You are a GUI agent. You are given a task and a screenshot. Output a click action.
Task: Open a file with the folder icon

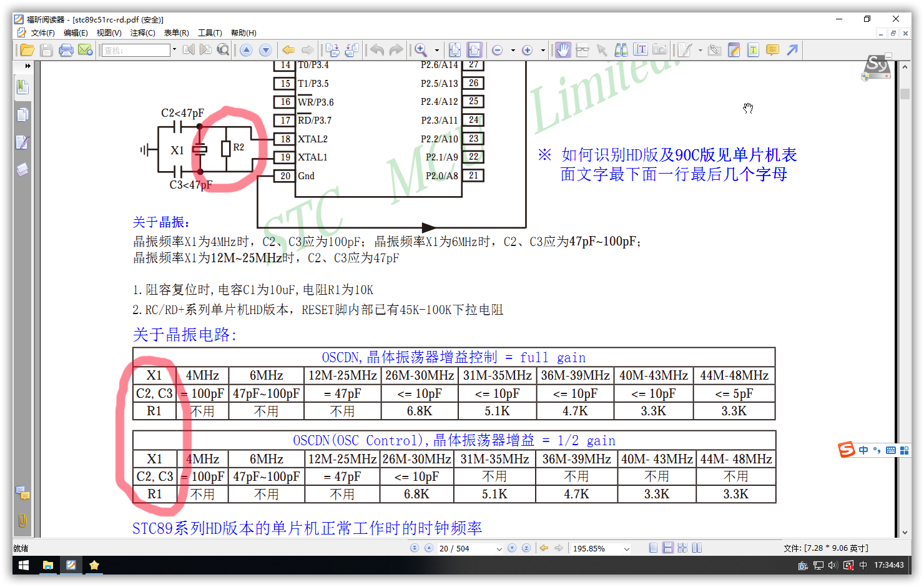[27, 50]
